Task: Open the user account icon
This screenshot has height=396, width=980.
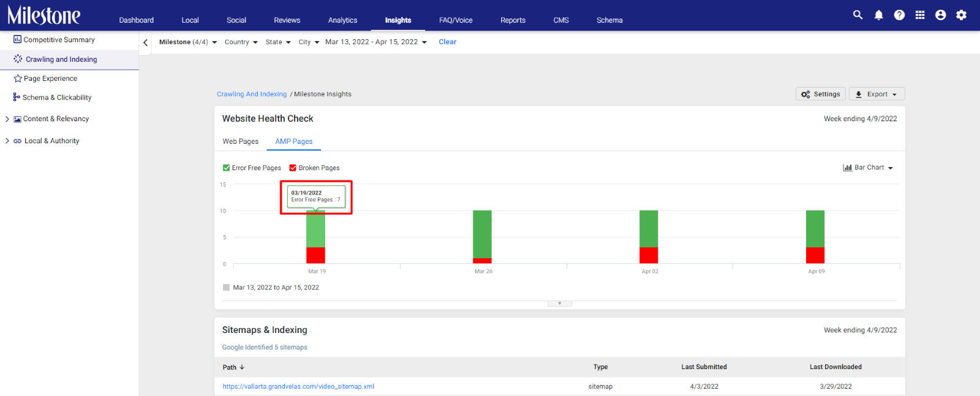Action: coord(941,15)
